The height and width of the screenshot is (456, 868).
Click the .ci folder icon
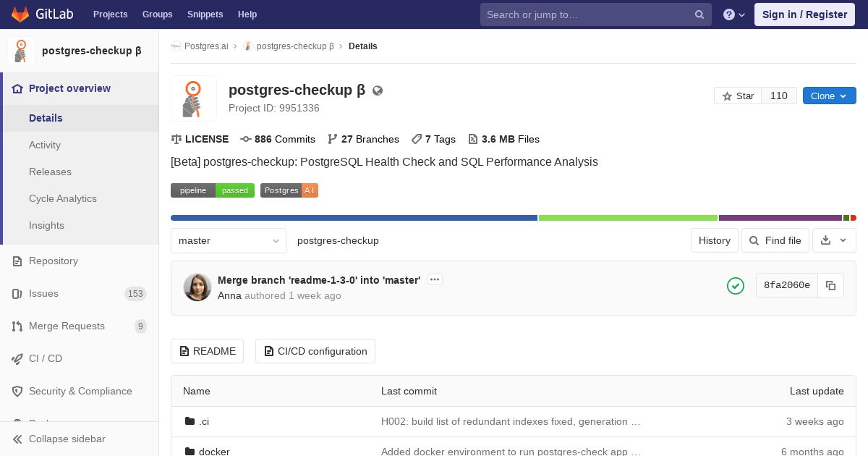point(190,421)
